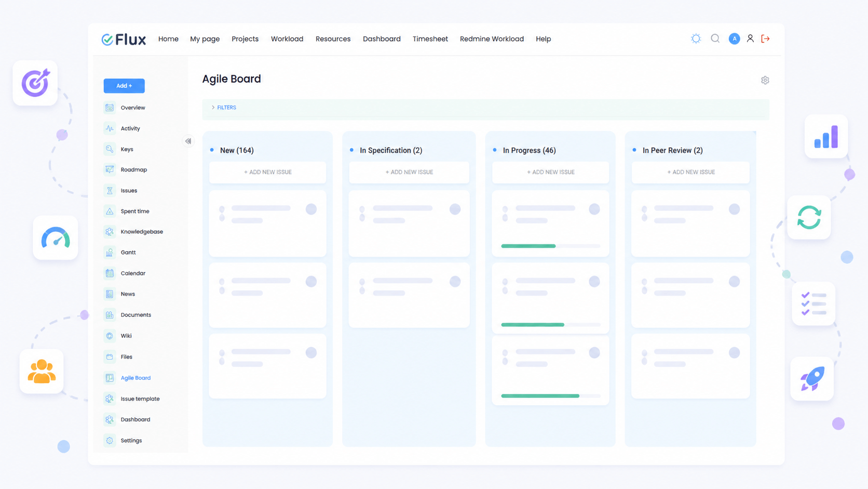Click the Agile Board sidebar icon
This screenshot has width=868, height=489.
pyautogui.click(x=110, y=378)
